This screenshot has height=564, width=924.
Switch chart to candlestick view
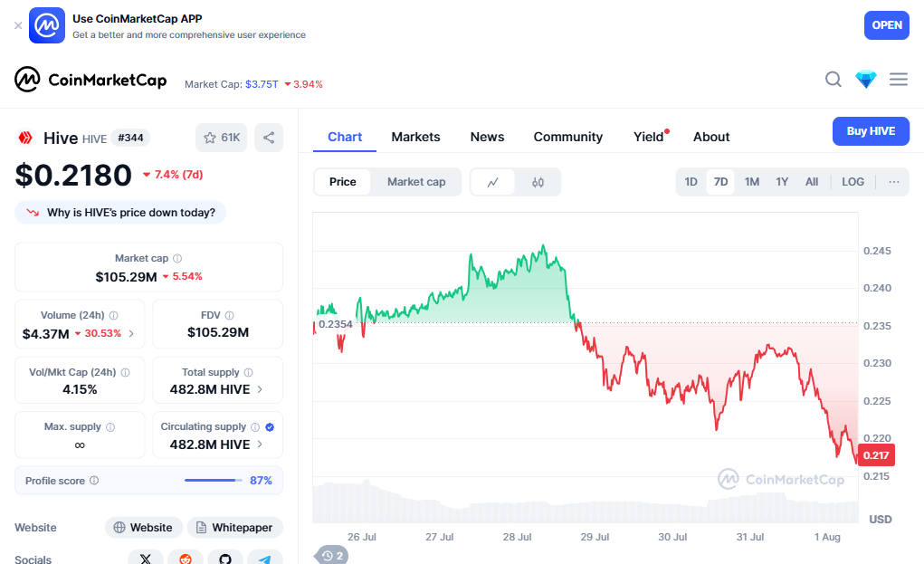[538, 182]
